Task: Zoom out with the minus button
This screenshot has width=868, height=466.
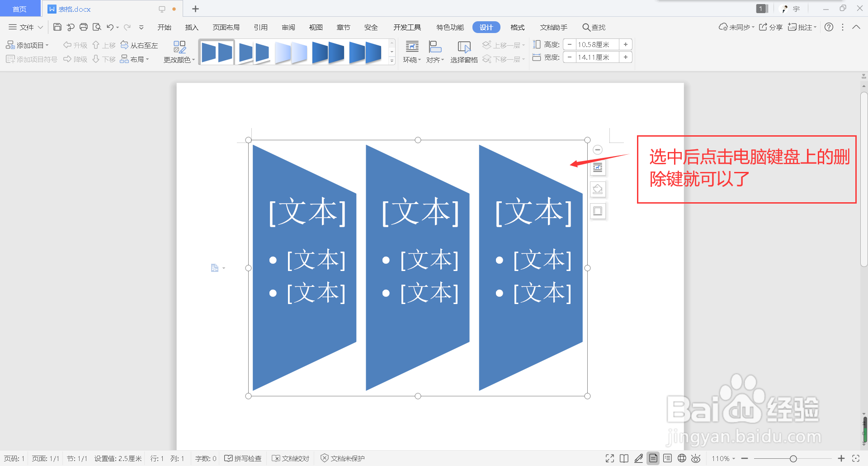Action: point(745,458)
